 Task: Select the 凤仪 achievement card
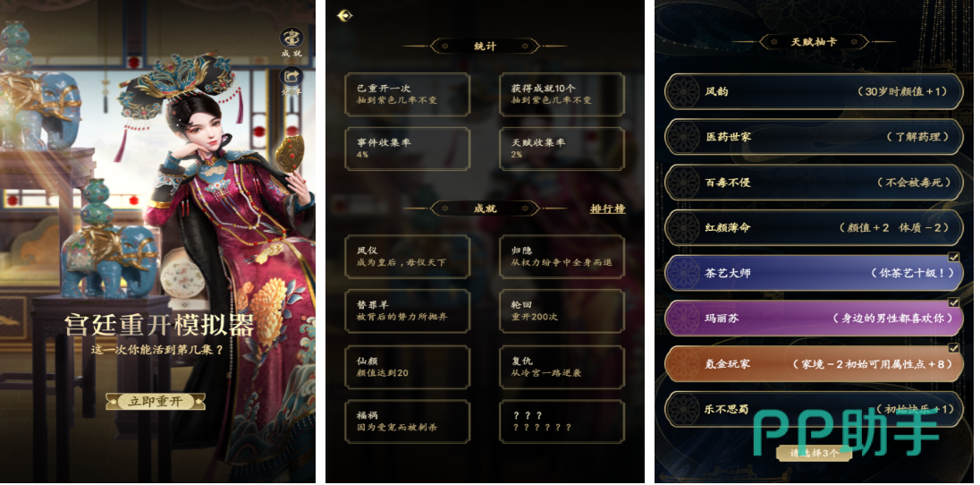[407, 257]
